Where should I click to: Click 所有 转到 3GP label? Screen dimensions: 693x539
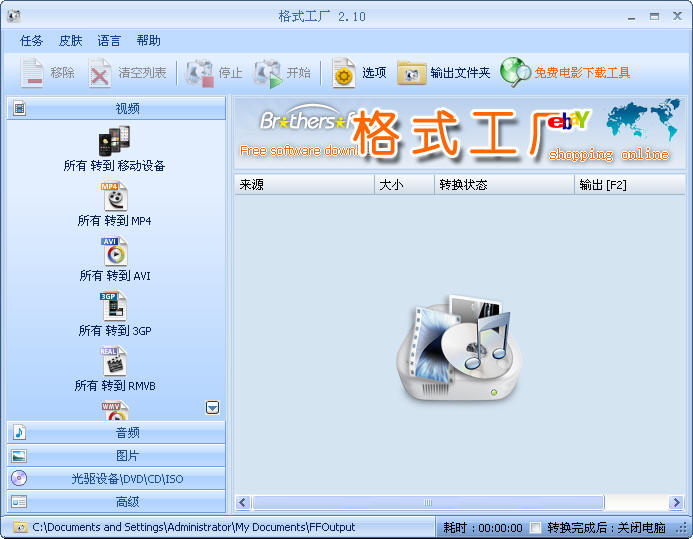point(115,330)
